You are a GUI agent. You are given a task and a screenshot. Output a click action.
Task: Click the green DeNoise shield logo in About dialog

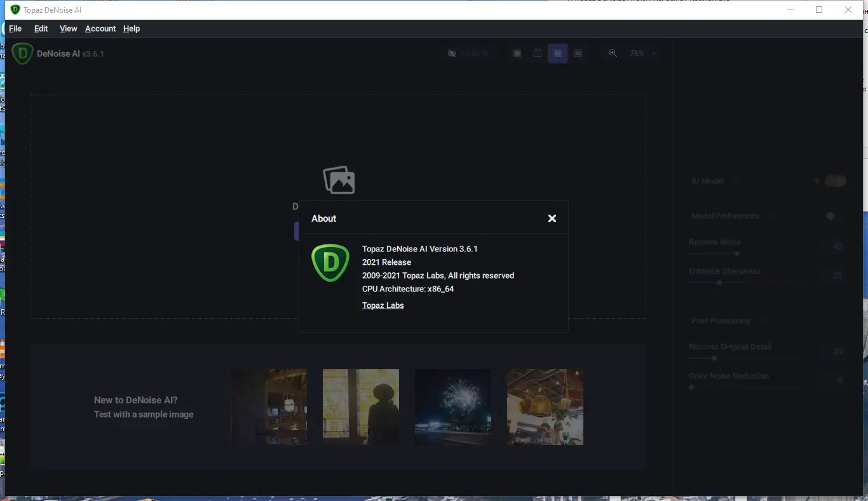point(330,262)
